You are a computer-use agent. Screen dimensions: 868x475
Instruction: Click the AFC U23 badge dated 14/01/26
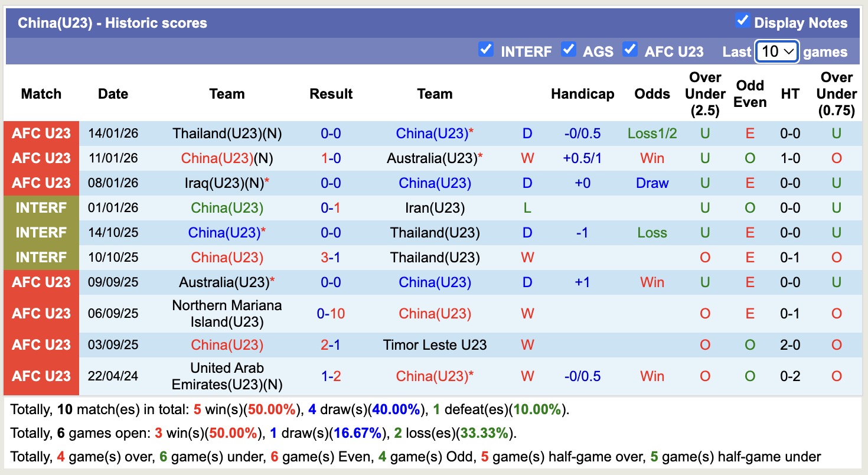tap(41, 134)
